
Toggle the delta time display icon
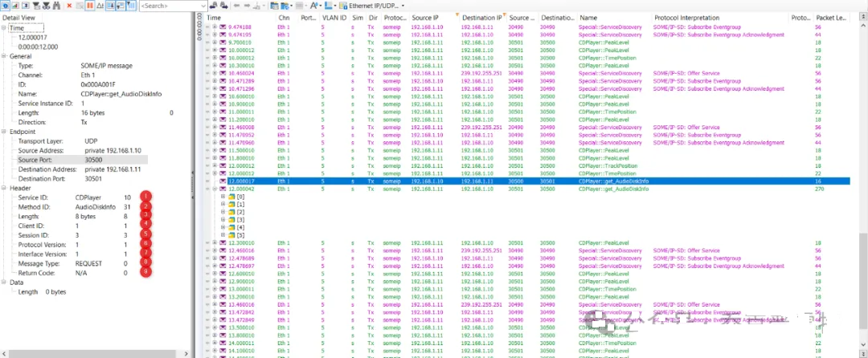(98, 6)
